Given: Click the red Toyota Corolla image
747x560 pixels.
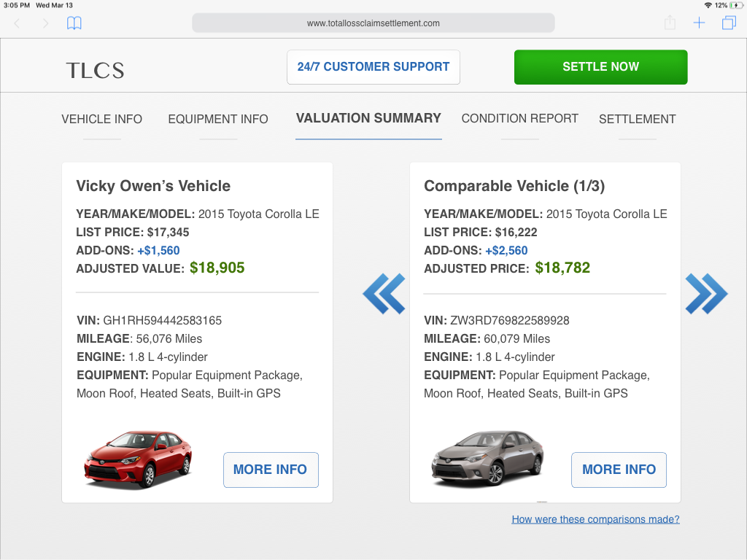Looking at the screenshot, I should coord(138,459).
